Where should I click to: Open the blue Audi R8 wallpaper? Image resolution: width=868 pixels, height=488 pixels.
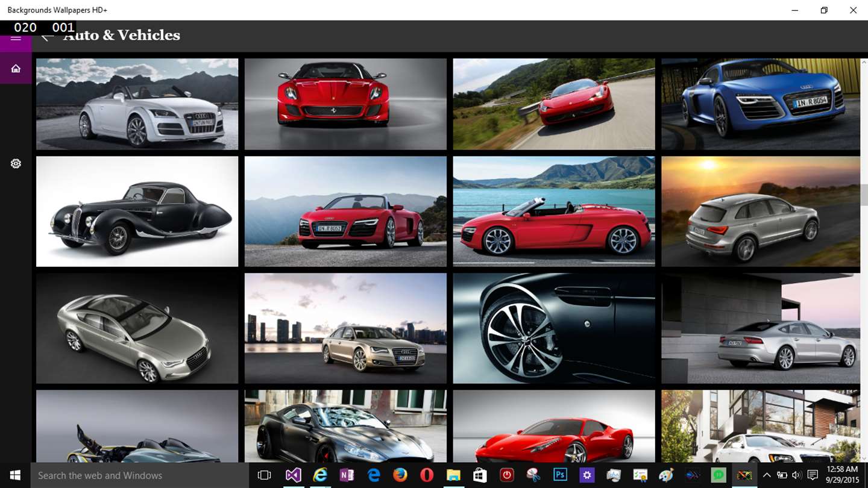click(761, 104)
